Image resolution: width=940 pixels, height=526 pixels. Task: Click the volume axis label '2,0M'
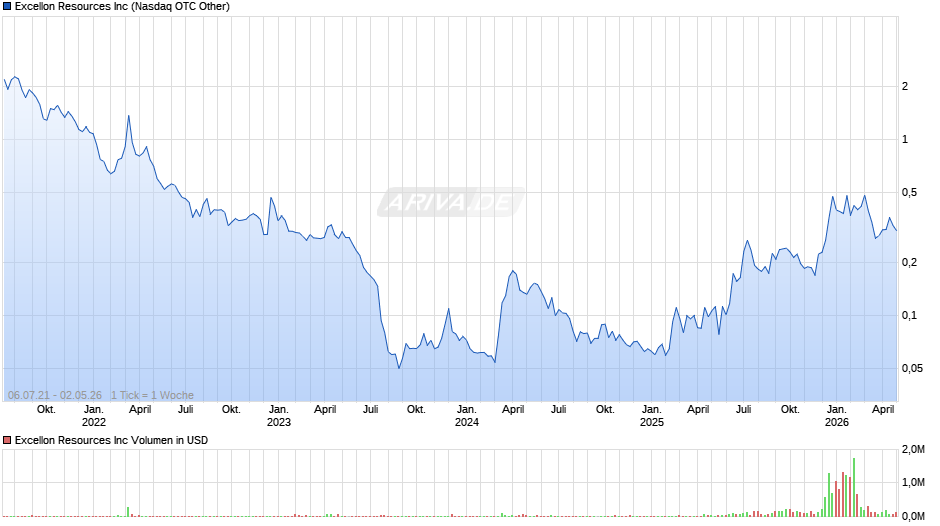coord(913,449)
